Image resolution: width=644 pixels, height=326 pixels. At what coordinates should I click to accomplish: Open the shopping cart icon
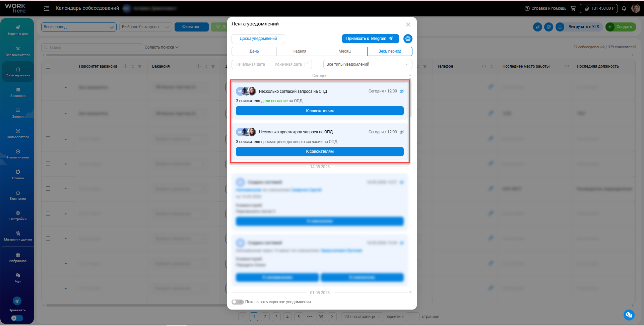573,8
